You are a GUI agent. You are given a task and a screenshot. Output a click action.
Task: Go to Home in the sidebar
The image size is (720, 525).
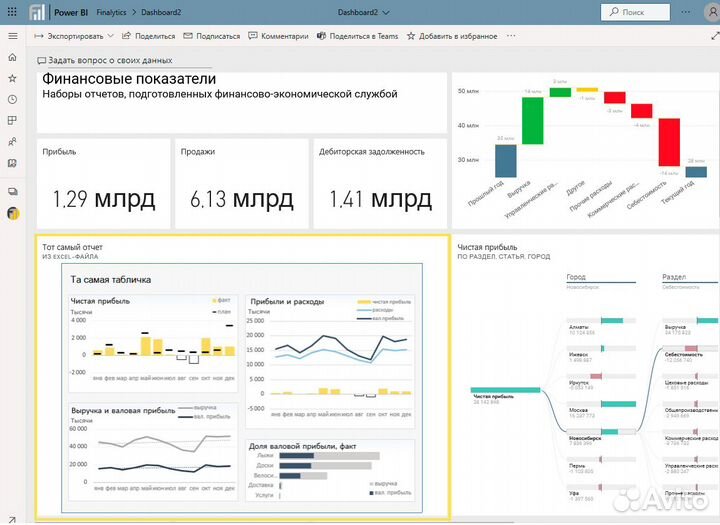[x=12, y=57]
